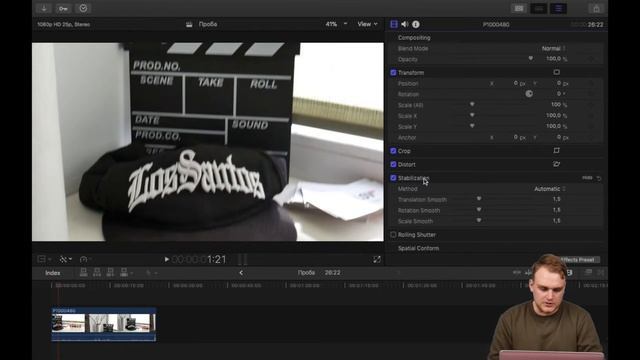Click Append clip to storyline icon

pos(110,272)
